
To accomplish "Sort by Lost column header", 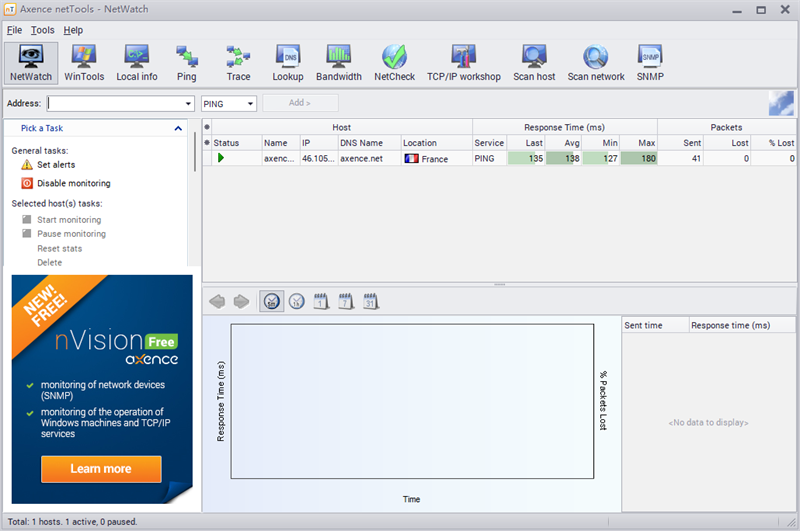I will [727, 143].
